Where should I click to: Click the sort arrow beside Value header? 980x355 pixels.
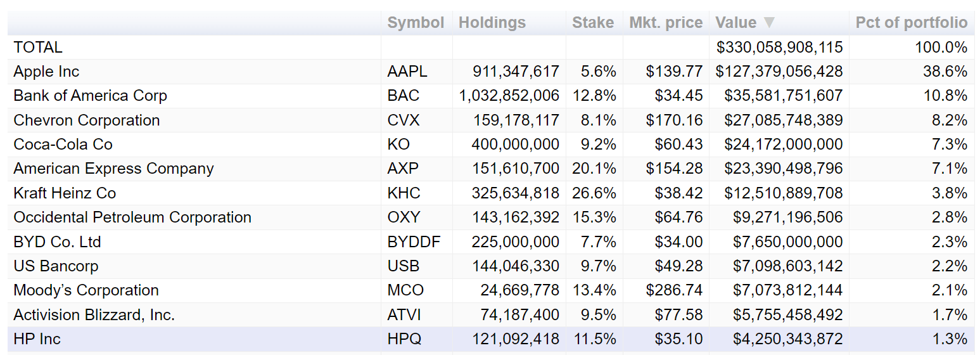pyautogui.click(x=769, y=23)
